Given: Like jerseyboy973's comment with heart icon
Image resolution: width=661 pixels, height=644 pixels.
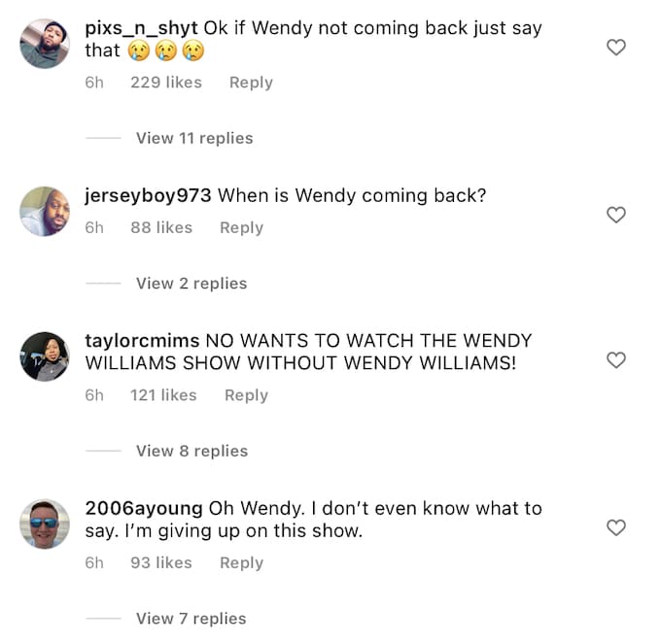Looking at the screenshot, I should point(616,215).
